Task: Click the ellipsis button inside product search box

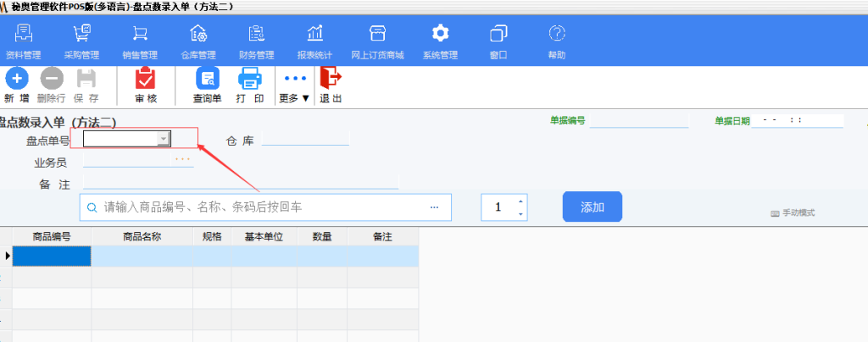Action: pos(434,207)
